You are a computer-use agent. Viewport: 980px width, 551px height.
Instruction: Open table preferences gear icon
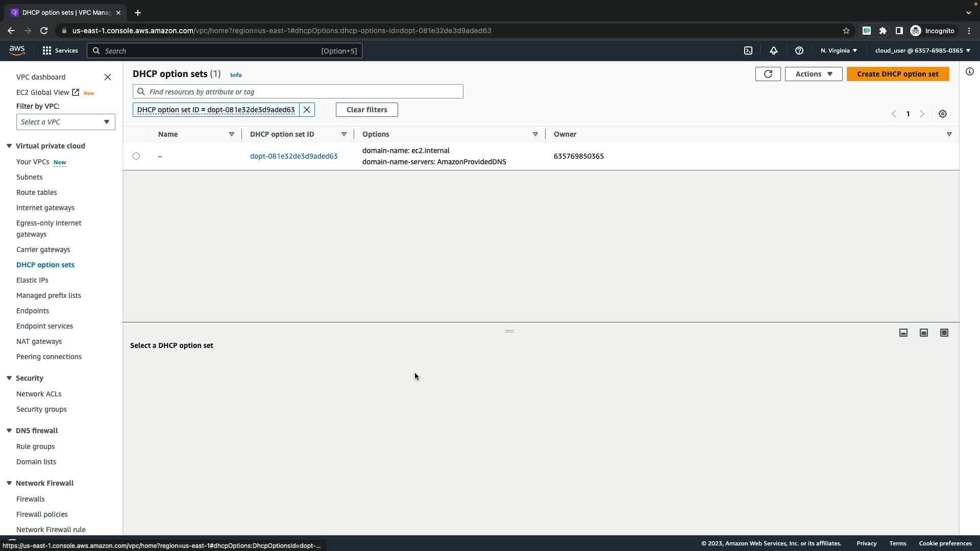coord(943,114)
